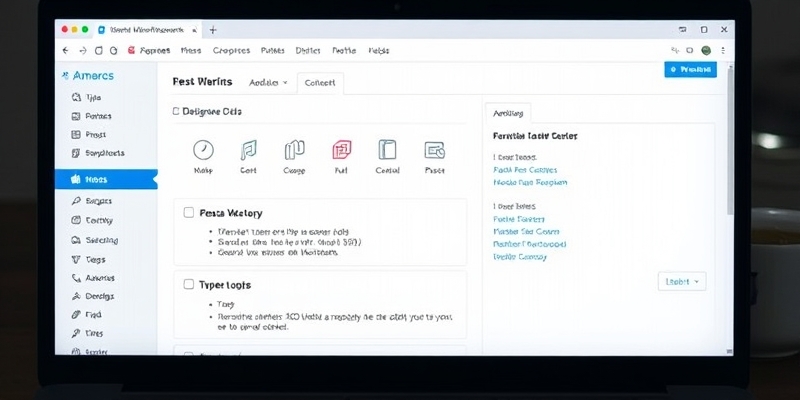Tick the Peste Vletory checkbox
Viewport: 800px width, 400px height.
tap(189, 212)
